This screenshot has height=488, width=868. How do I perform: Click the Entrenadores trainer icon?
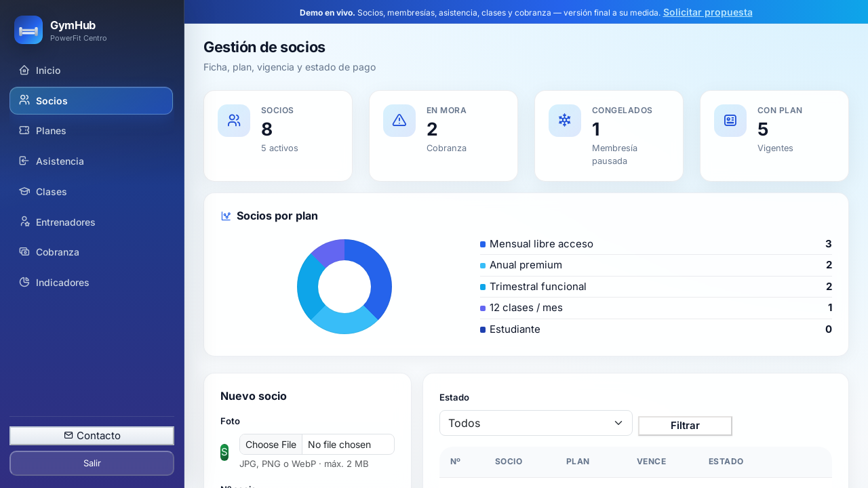[x=24, y=222]
